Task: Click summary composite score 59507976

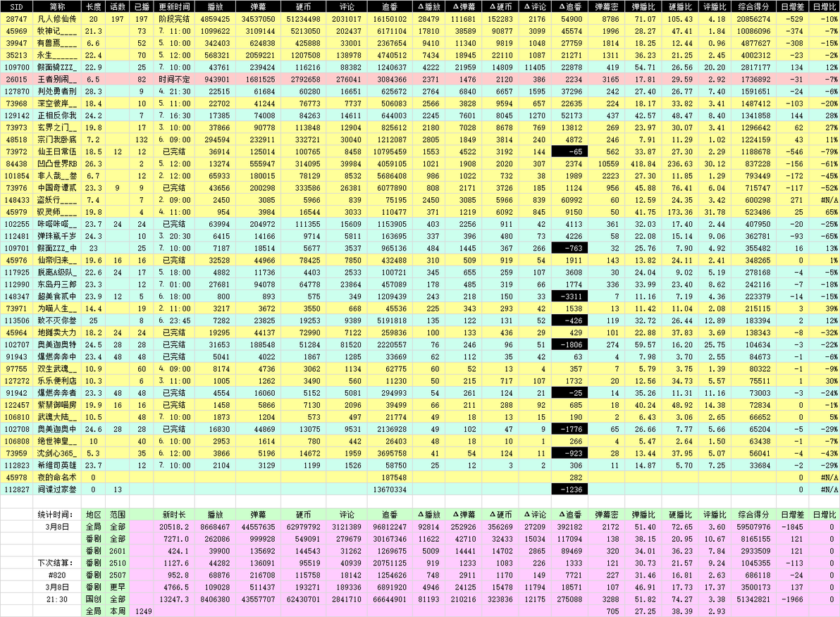Action: [x=753, y=526]
